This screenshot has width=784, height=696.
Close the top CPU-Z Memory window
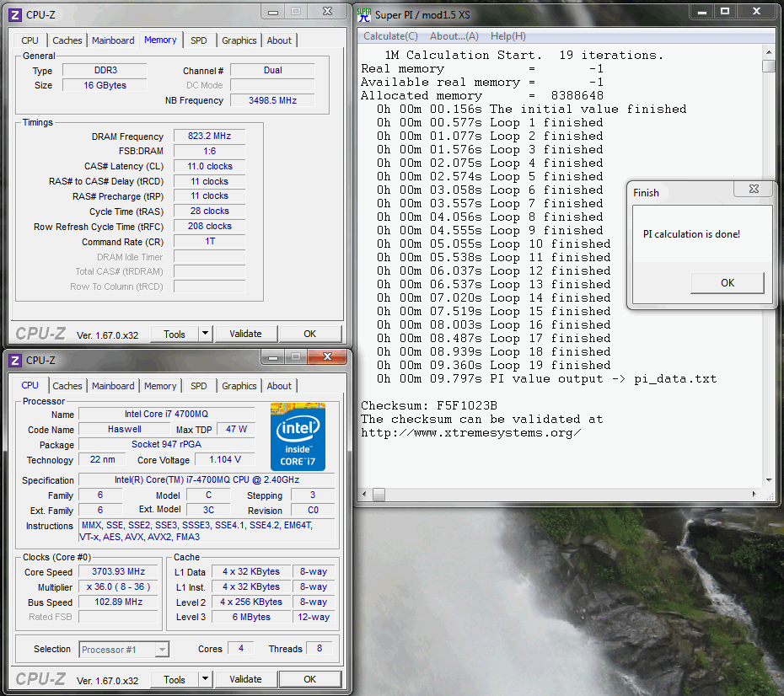[327, 12]
